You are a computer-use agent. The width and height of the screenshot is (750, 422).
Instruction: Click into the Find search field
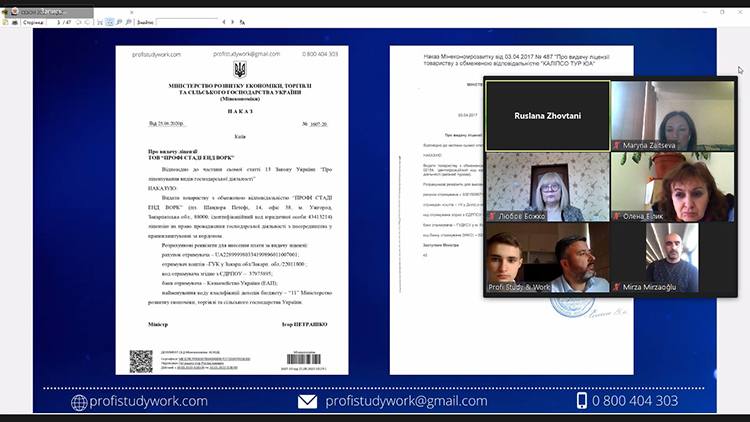187,22
